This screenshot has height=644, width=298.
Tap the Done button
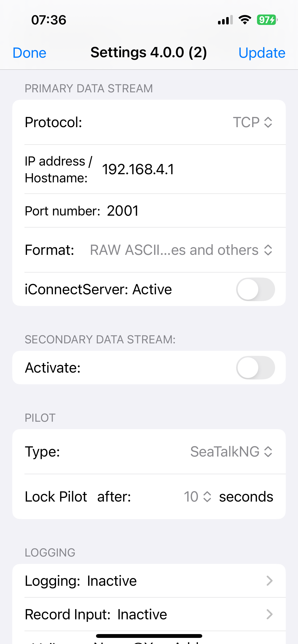click(30, 53)
